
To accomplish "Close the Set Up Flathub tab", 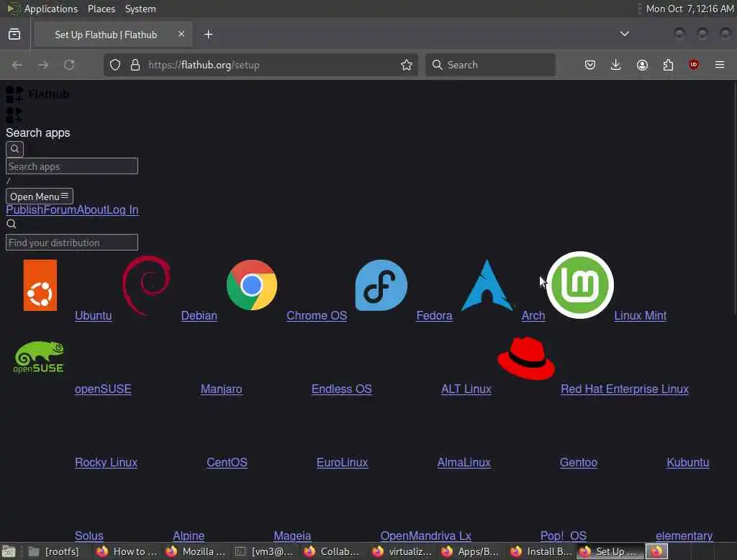I will 181,35.
